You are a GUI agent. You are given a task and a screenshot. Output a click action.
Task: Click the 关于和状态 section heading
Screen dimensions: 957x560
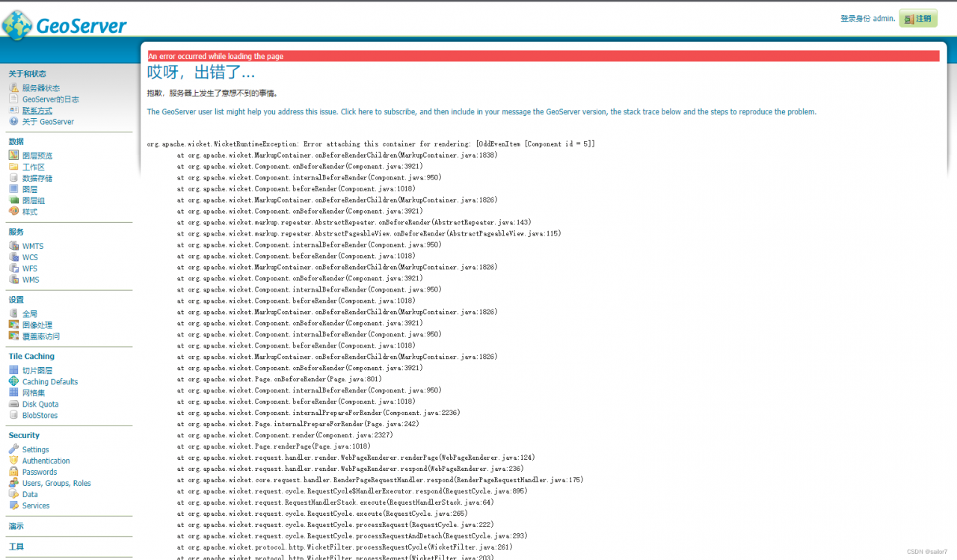click(x=27, y=74)
